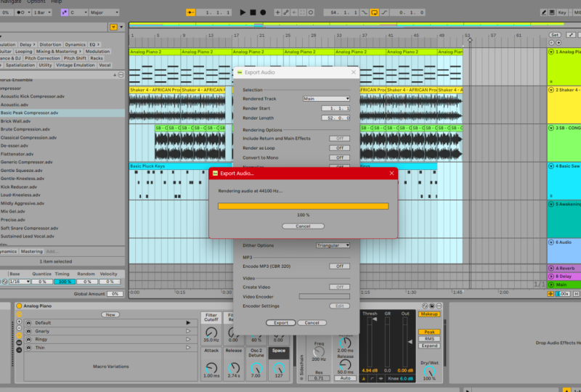Select the Dynamics browser filter tag
581x392 pixels.
pos(76,44)
